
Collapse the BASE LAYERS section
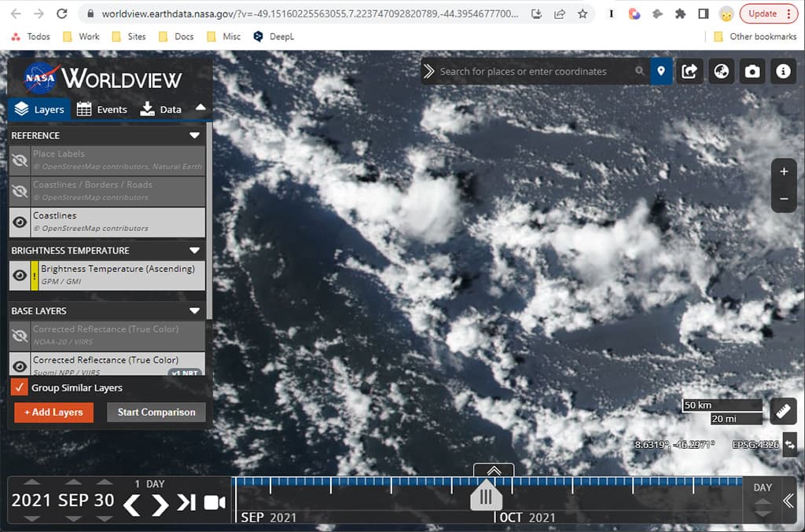point(197,310)
